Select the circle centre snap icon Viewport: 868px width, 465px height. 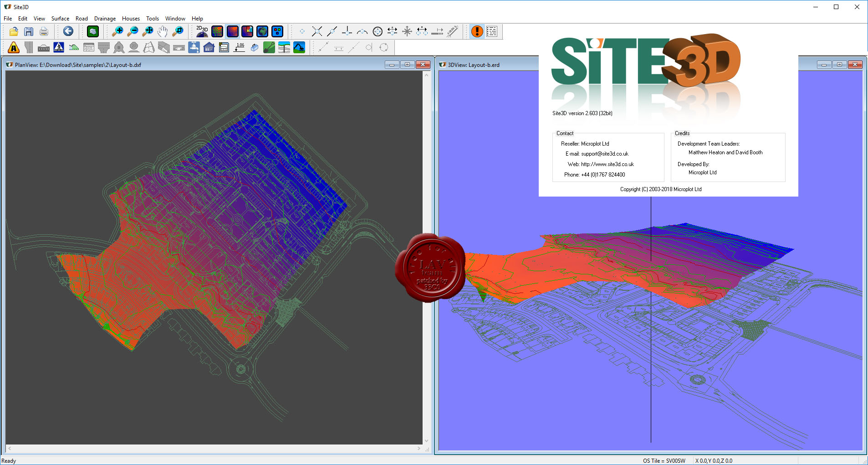(377, 31)
